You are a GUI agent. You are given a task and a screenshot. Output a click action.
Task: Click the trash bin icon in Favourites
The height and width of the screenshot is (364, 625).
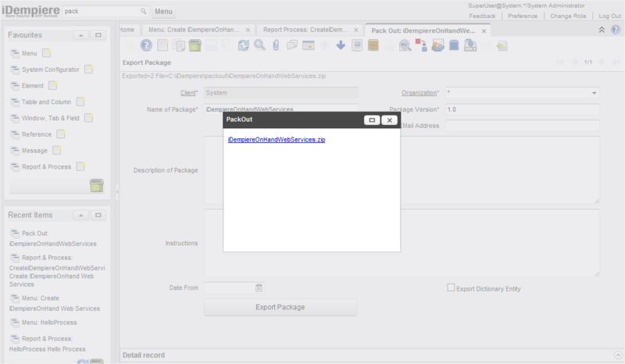pyautogui.click(x=96, y=185)
